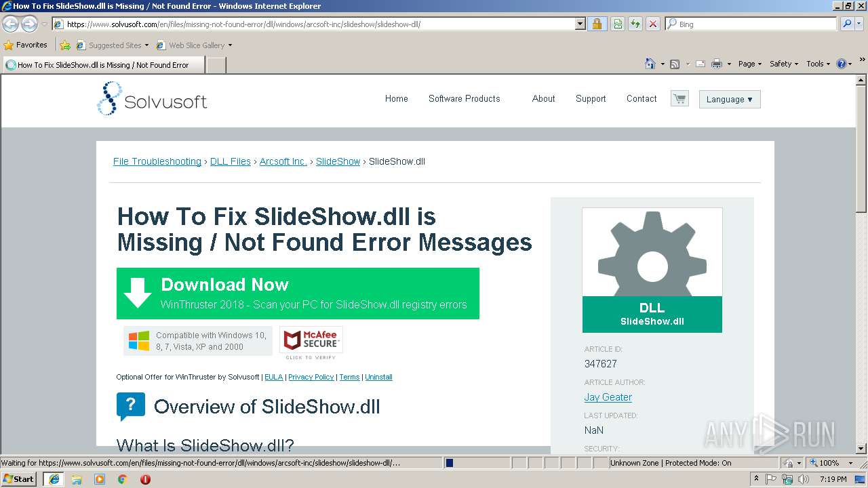This screenshot has height=488, width=868.
Task: Open the EULA link
Action: (x=273, y=377)
